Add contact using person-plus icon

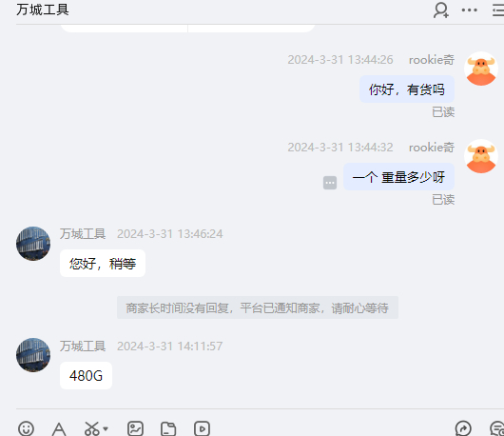point(440,10)
